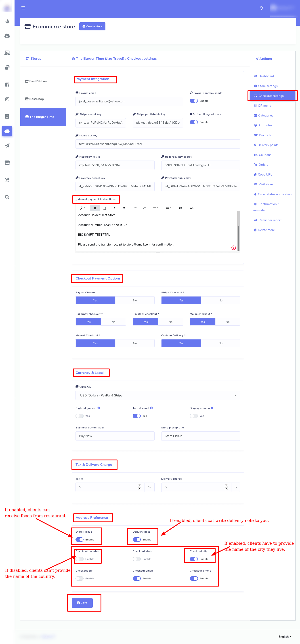300x644 pixels.
Task: Enable the Checkout country toggle
Action: [80, 559]
